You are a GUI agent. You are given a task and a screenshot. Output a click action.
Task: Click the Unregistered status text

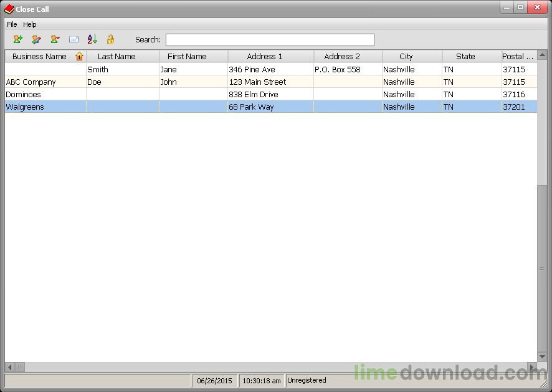[307, 380]
